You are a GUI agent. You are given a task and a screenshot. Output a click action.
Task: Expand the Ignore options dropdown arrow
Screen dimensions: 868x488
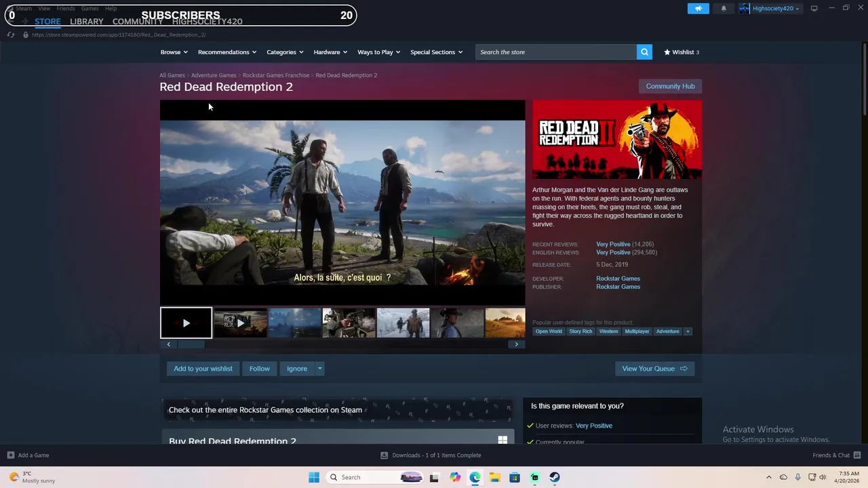coord(320,369)
